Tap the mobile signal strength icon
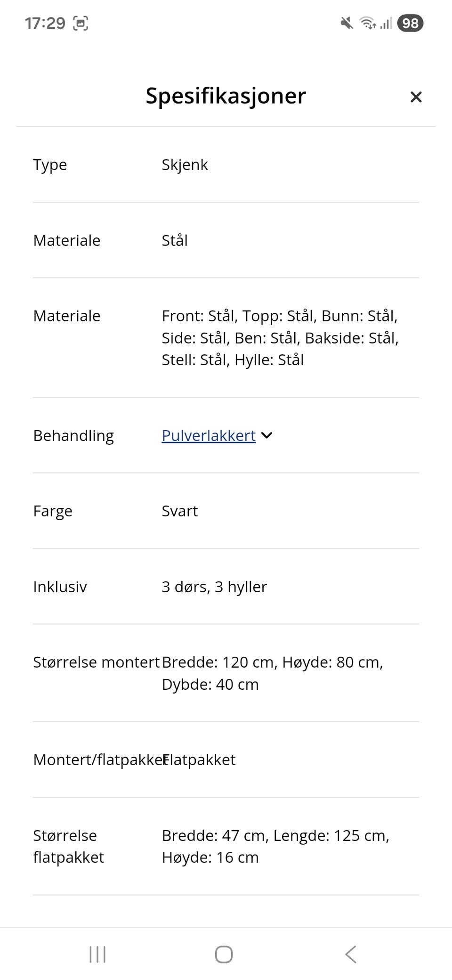Image resolution: width=452 pixels, height=980 pixels. click(x=385, y=23)
